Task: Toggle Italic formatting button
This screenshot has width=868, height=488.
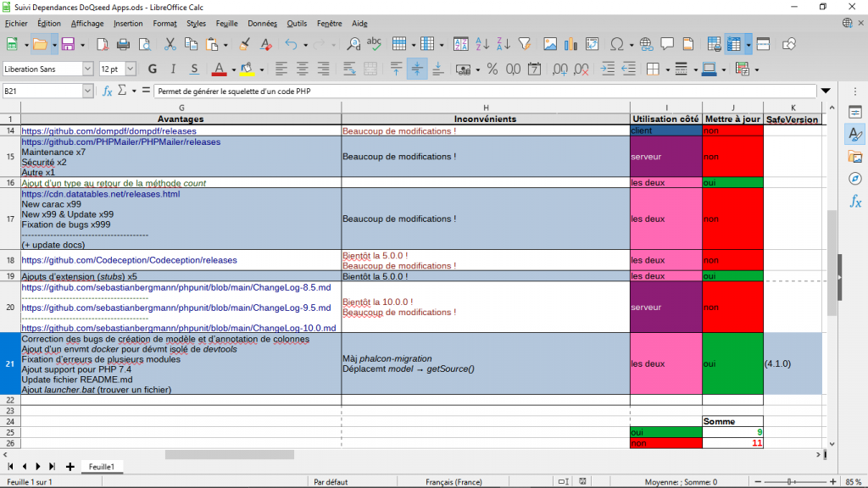Action: tap(173, 69)
